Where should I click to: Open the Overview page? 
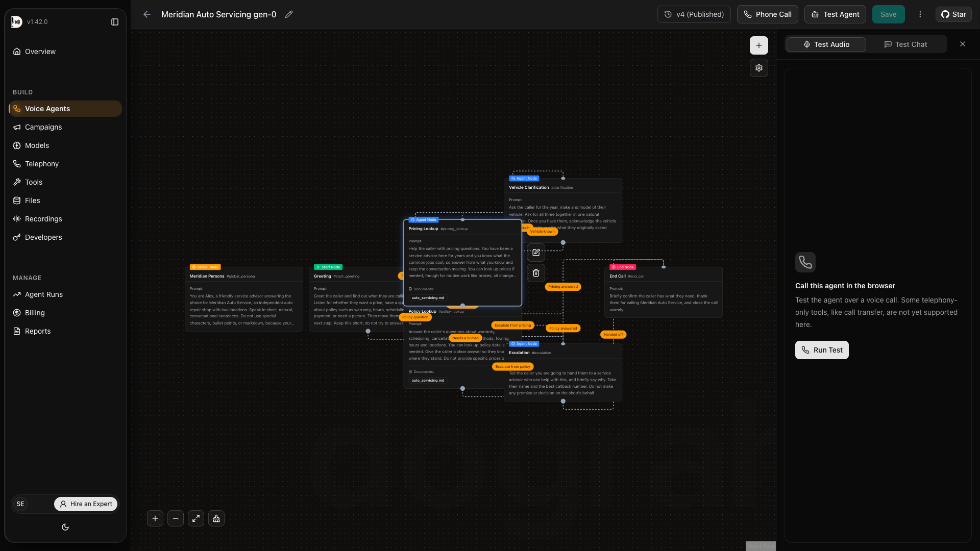pyautogui.click(x=65, y=52)
